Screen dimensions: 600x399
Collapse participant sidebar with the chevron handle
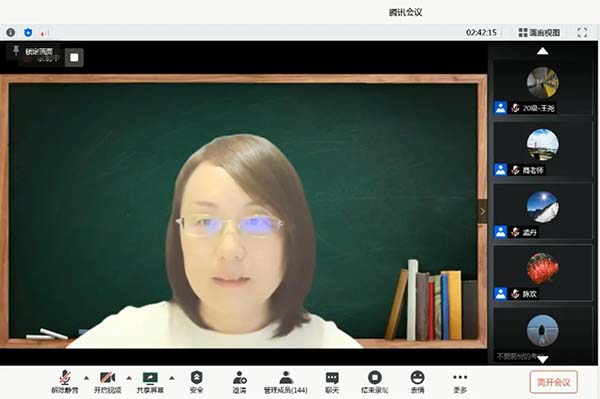click(483, 211)
